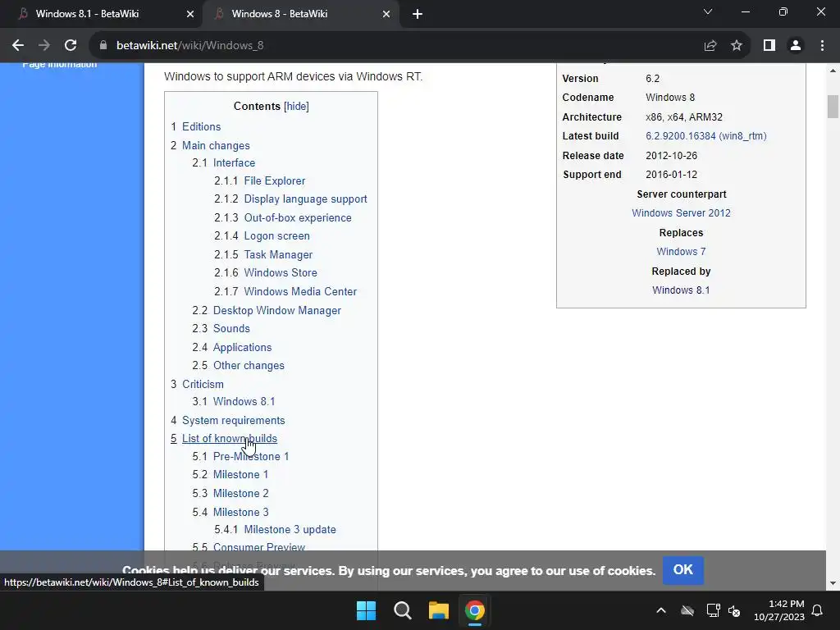Go back to the previous page
840x630 pixels.
pyautogui.click(x=18, y=46)
